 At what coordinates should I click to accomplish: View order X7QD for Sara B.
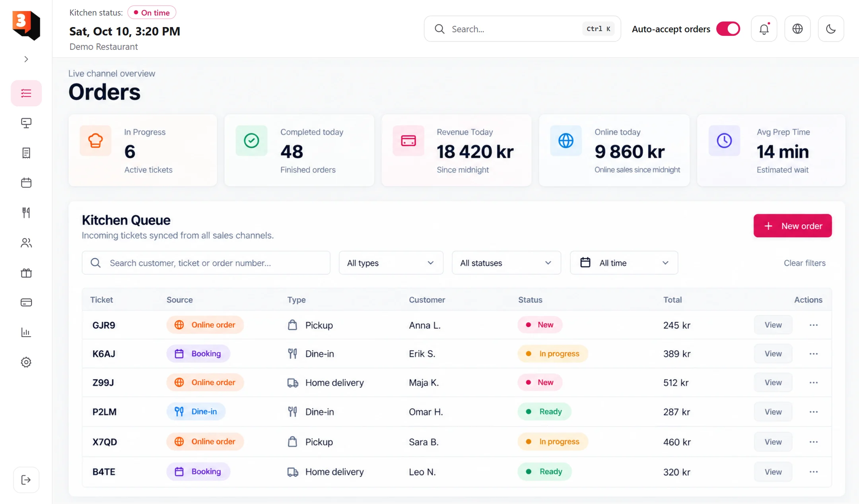pos(773,442)
